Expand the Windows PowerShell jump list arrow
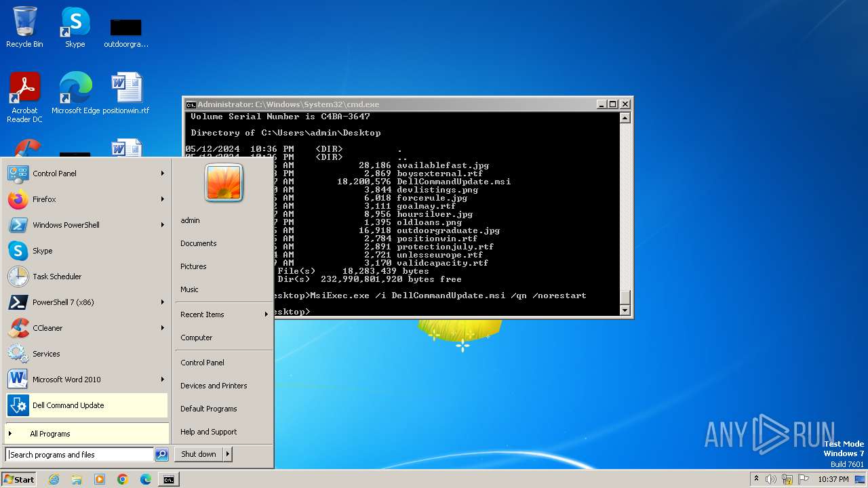 point(163,225)
